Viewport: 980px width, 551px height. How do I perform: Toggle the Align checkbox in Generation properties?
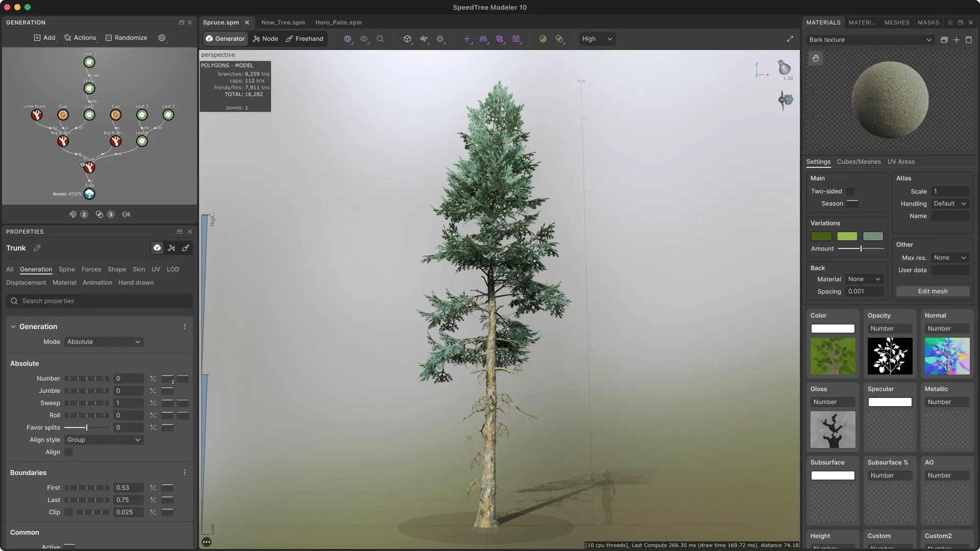pyautogui.click(x=68, y=452)
